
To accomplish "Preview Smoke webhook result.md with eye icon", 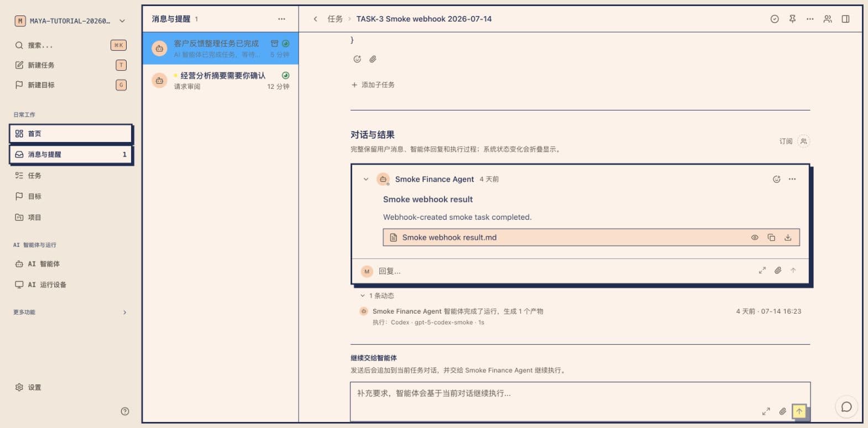I will click(755, 237).
